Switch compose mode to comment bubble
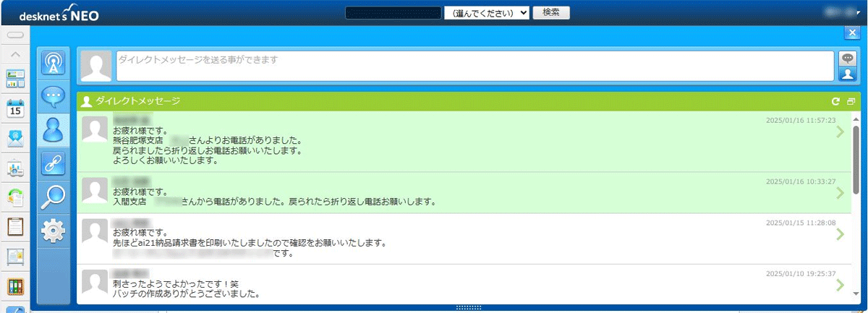Screen dimensions: 868x313 point(847,59)
